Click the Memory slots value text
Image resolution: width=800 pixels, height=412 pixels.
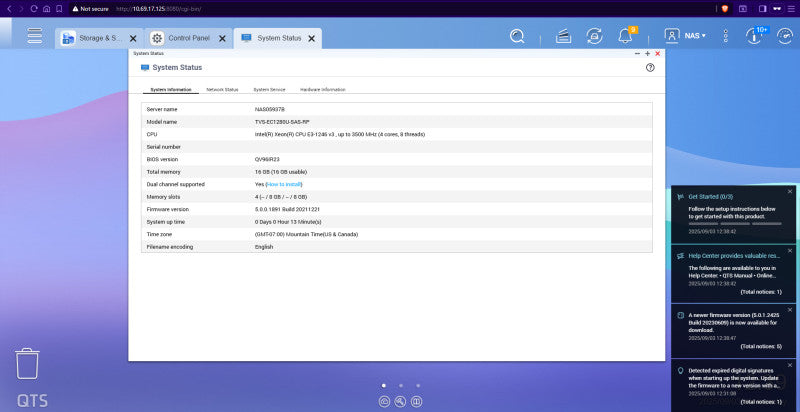(x=281, y=197)
